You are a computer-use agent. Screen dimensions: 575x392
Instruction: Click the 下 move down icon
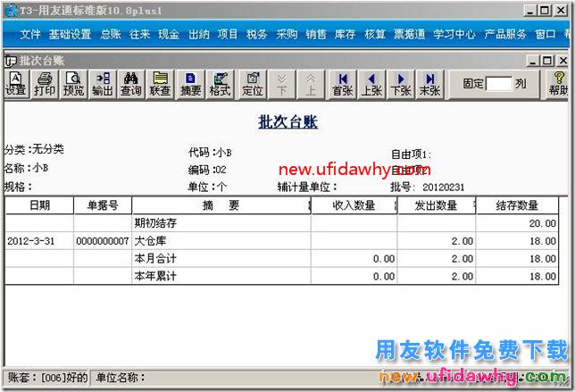click(281, 84)
